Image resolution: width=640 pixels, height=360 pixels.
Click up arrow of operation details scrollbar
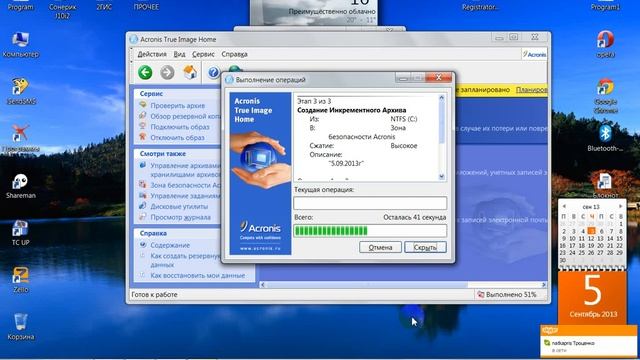pyautogui.click(x=441, y=98)
